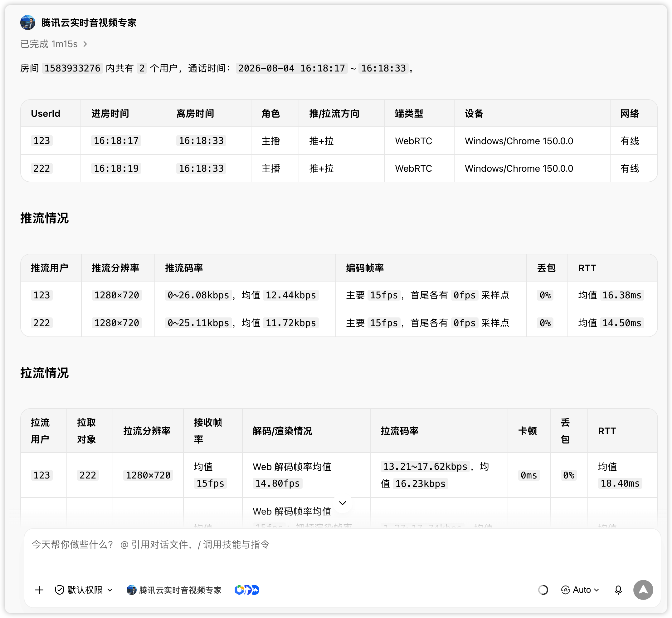Open the Auto model dropdown
The height and width of the screenshot is (618, 672).
pyautogui.click(x=580, y=590)
